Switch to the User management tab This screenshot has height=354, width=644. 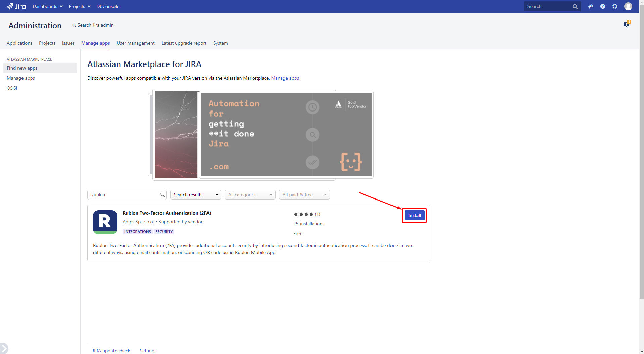coord(136,43)
